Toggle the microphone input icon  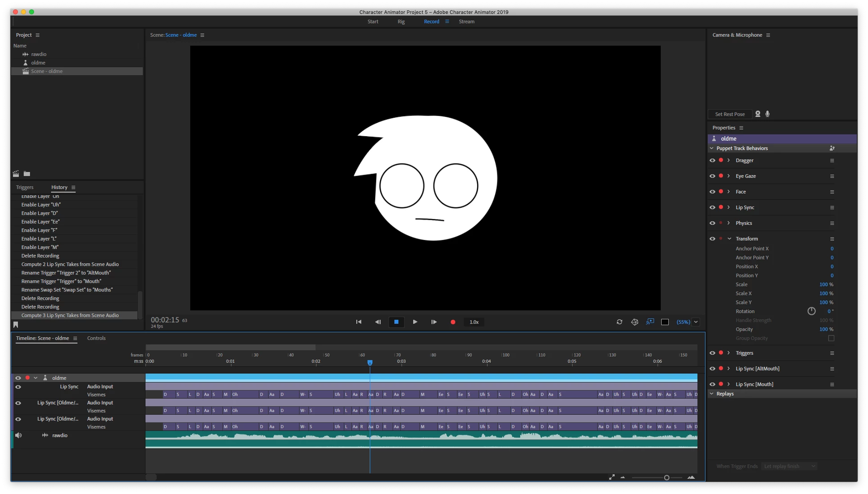tap(767, 114)
